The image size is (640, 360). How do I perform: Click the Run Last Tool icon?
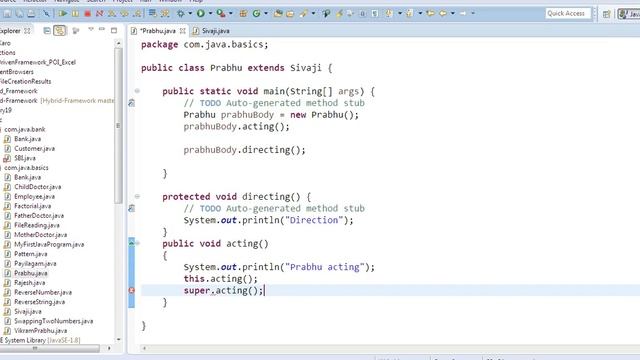coord(221,14)
